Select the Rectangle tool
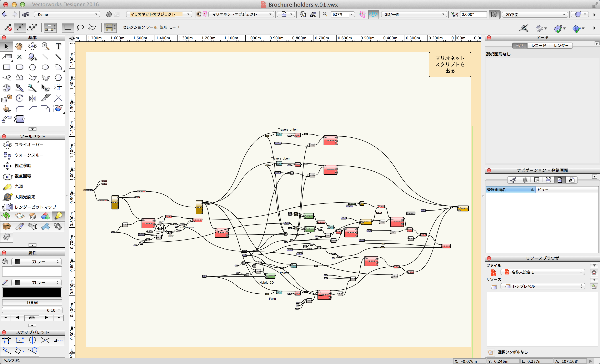Viewport: 600px width, 364px height. [x=7, y=67]
